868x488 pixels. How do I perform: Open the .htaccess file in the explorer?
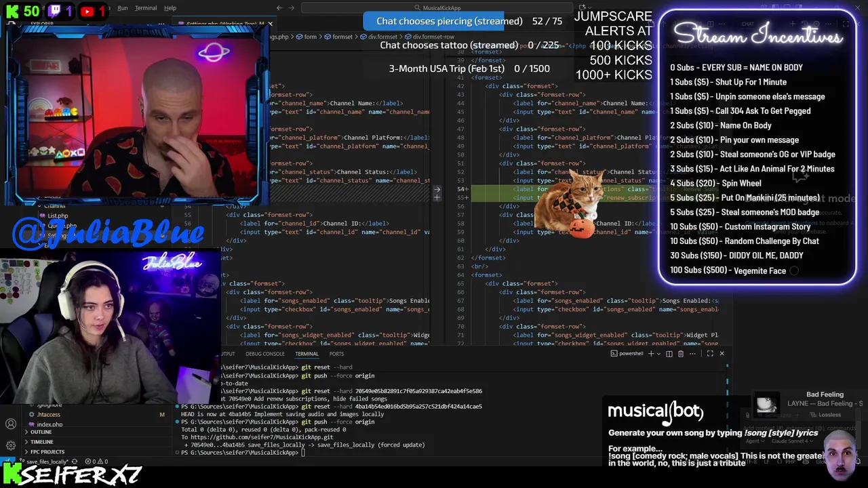click(49, 414)
